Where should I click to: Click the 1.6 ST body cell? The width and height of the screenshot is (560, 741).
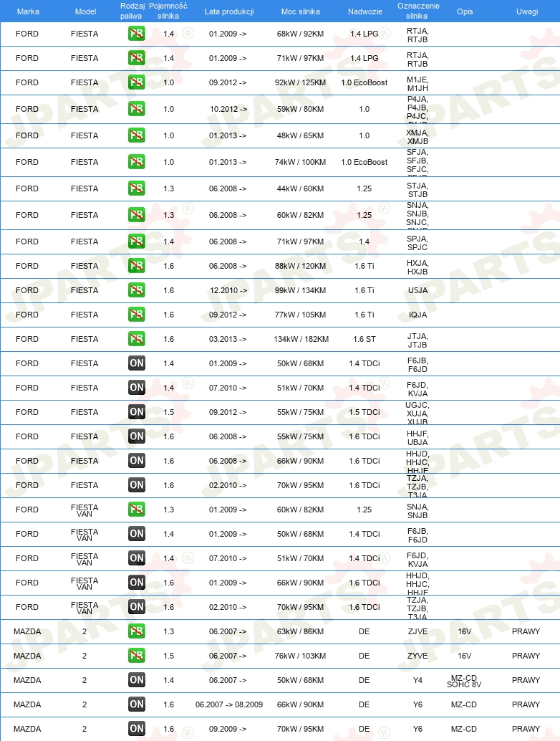pos(364,339)
